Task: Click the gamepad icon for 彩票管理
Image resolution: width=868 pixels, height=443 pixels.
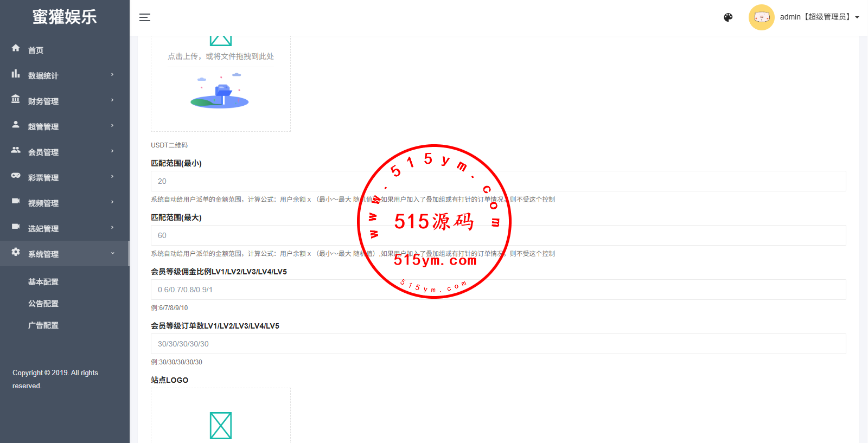Action: coord(16,176)
